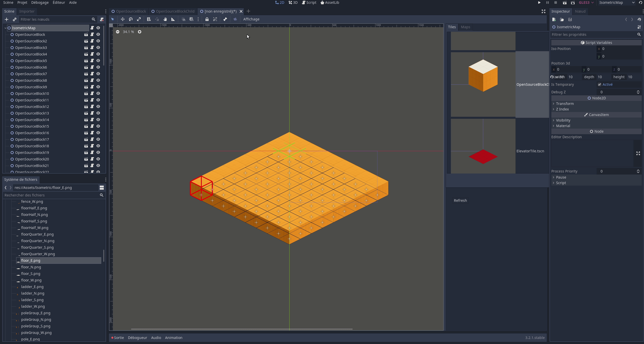Click the add new node plus icon
This screenshot has height=344, width=644.
click(x=7, y=19)
